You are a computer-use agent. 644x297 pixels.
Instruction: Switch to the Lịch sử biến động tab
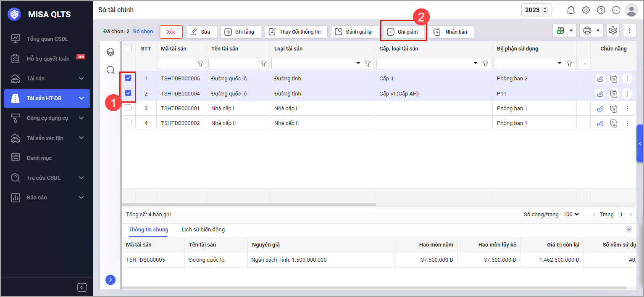203,230
